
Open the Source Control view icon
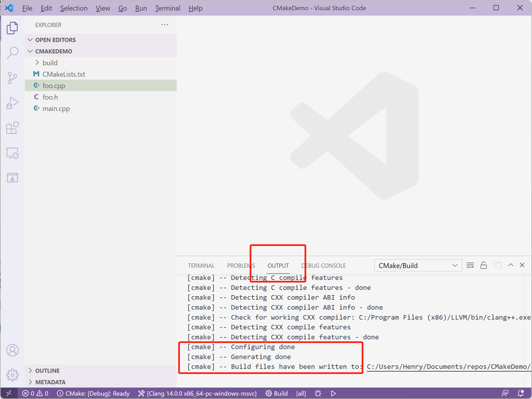[12, 78]
